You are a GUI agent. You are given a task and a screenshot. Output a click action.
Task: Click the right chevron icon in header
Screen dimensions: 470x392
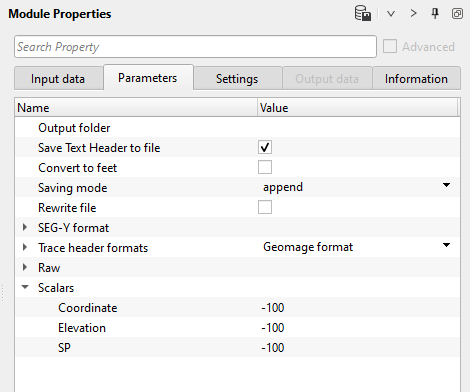pyautogui.click(x=413, y=13)
